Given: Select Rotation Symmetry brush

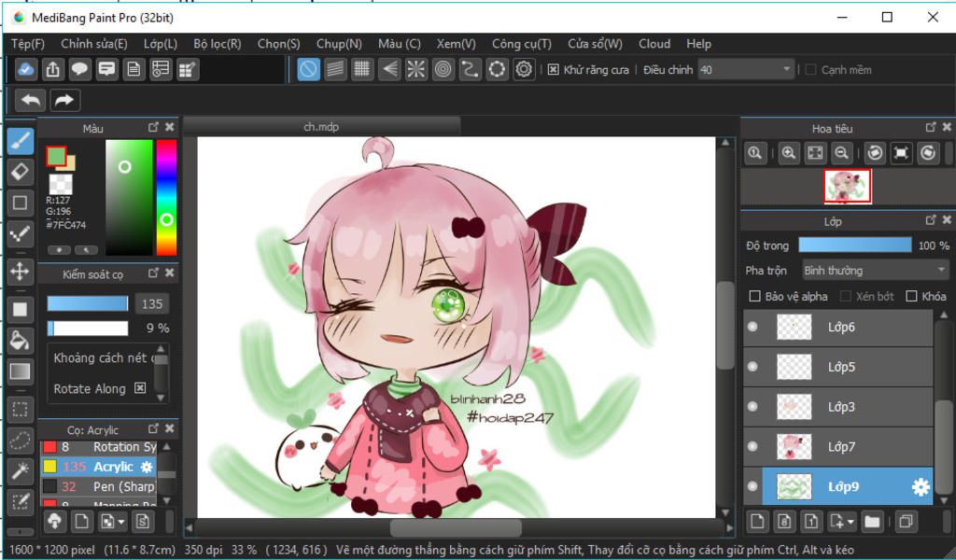Looking at the screenshot, I should click(x=99, y=447).
